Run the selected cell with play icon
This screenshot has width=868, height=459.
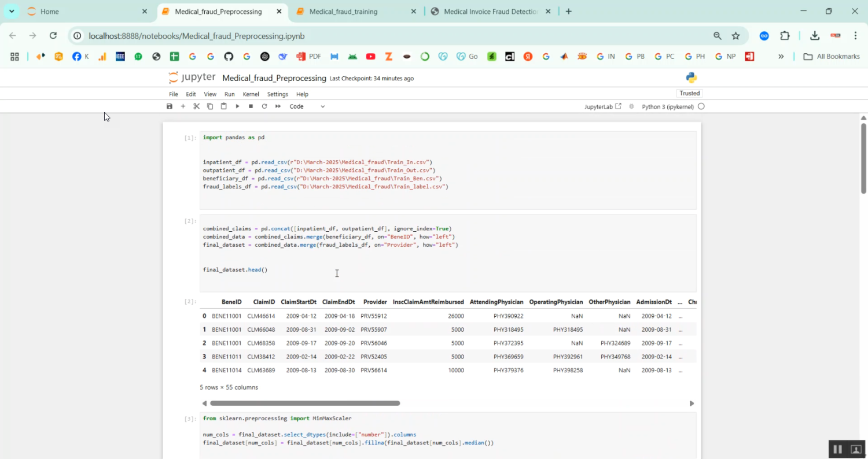[237, 106]
